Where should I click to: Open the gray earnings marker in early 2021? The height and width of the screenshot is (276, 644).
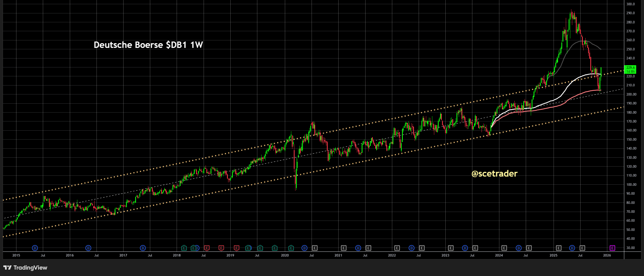[344, 248]
